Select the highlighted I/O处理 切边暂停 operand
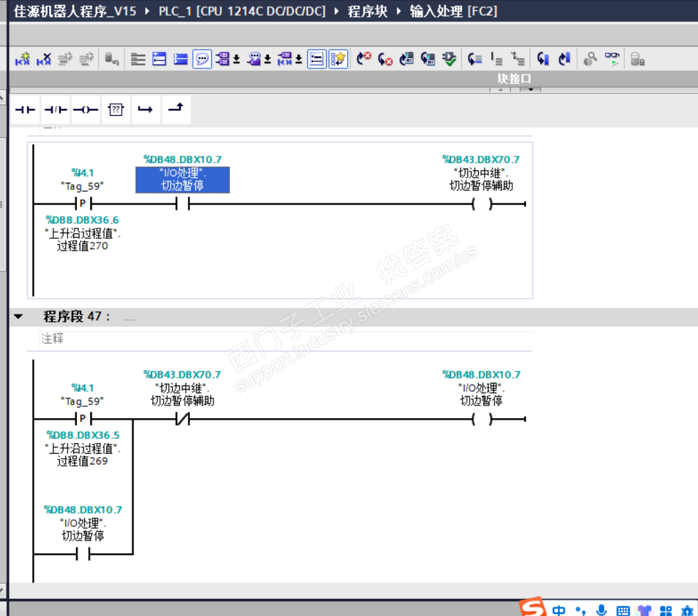The height and width of the screenshot is (616, 698). click(183, 180)
